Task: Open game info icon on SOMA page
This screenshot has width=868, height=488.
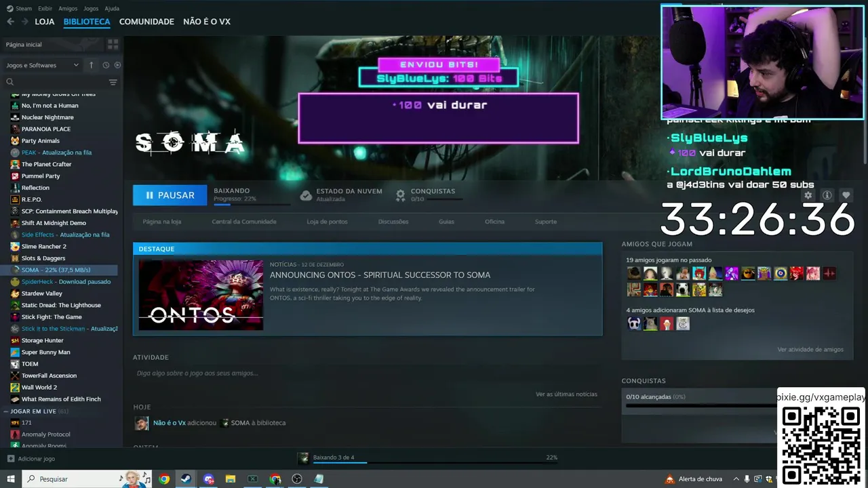Action: [827, 195]
